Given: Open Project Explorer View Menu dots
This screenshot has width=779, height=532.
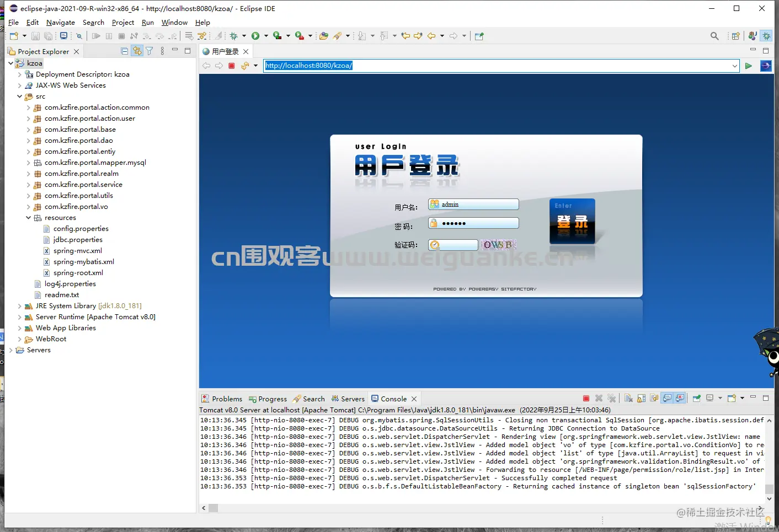Looking at the screenshot, I should click(x=162, y=51).
